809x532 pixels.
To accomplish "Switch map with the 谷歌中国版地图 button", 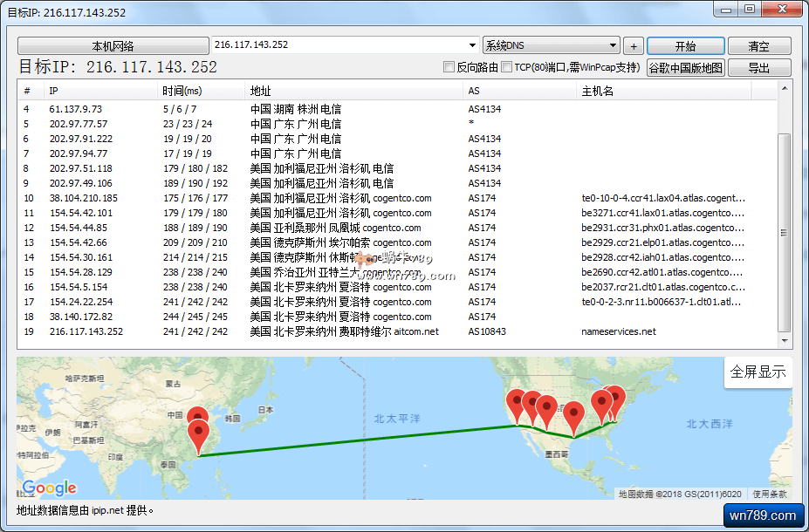I will (686, 67).
